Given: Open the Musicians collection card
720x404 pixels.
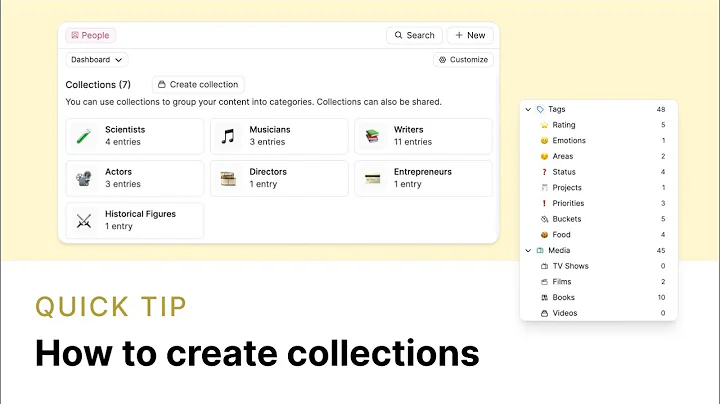Looking at the screenshot, I should coord(279,136).
